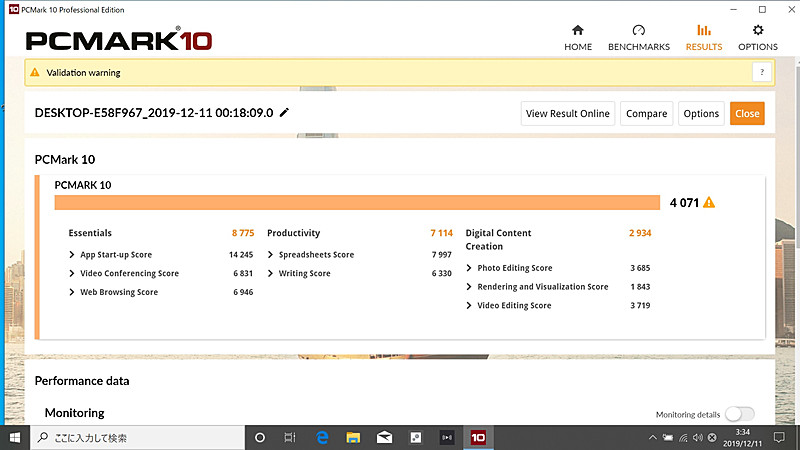
Task: Click View Result Online button
Action: tap(567, 113)
